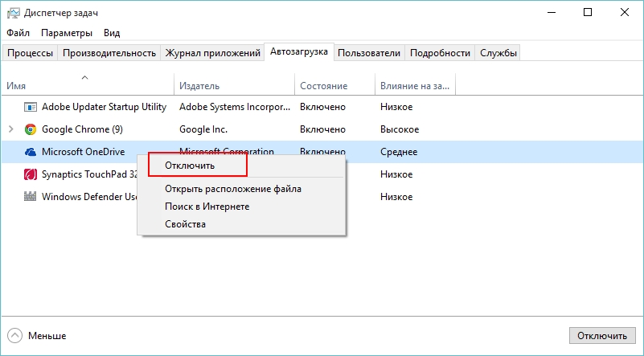Image resolution: width=644 pixels, height=356 pixels.
Task: Switch to the Службы tab
Action: (498, 53)
